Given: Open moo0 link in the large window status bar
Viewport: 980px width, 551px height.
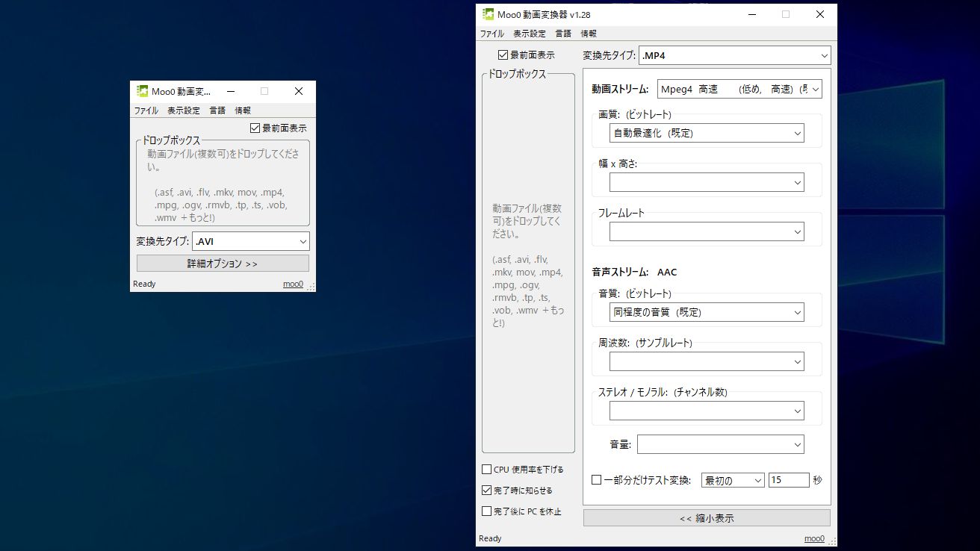Looking at the screenshot, I should [x=814, y=538].
